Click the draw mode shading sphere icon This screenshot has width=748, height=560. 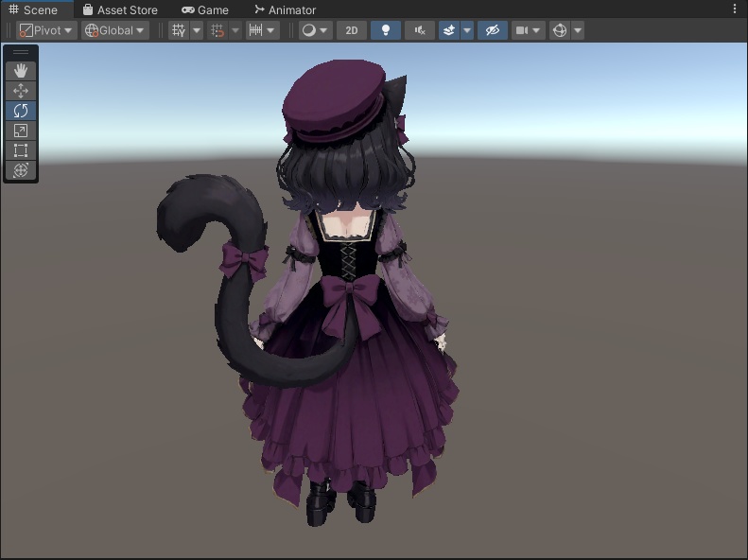coord(309,30)
